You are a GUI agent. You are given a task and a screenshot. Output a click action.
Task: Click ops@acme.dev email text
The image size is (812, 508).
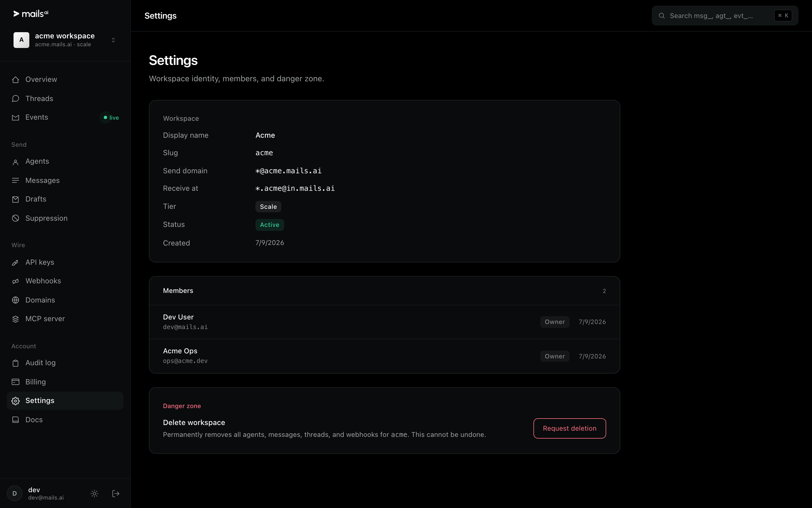[x=185, y=361]
